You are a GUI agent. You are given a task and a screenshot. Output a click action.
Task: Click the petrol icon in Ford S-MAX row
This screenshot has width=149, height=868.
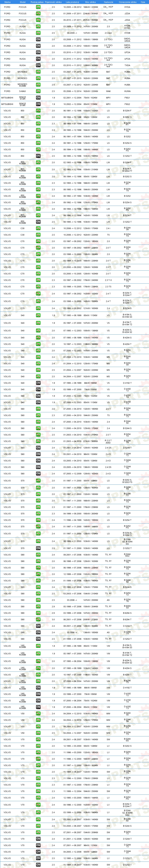coord(38,91)
